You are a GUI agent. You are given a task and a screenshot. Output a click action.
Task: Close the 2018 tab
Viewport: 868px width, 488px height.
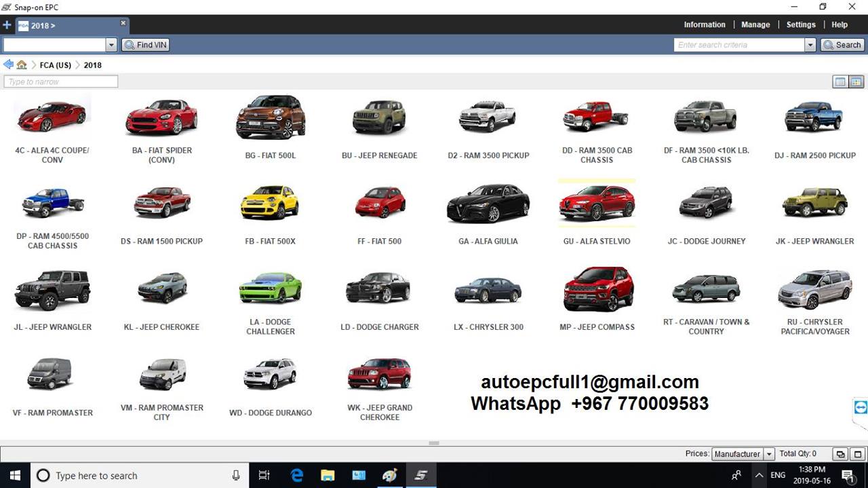click(x=123, y=23)
